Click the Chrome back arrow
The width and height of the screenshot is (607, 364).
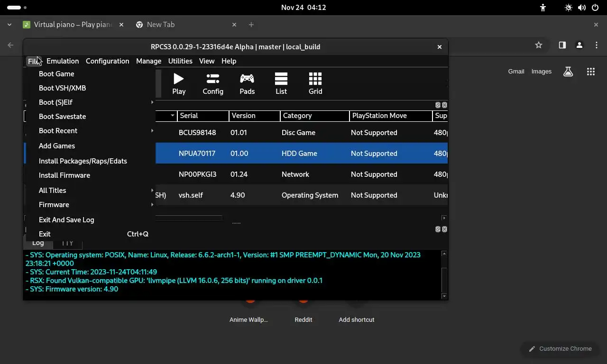tap(10, 45)
